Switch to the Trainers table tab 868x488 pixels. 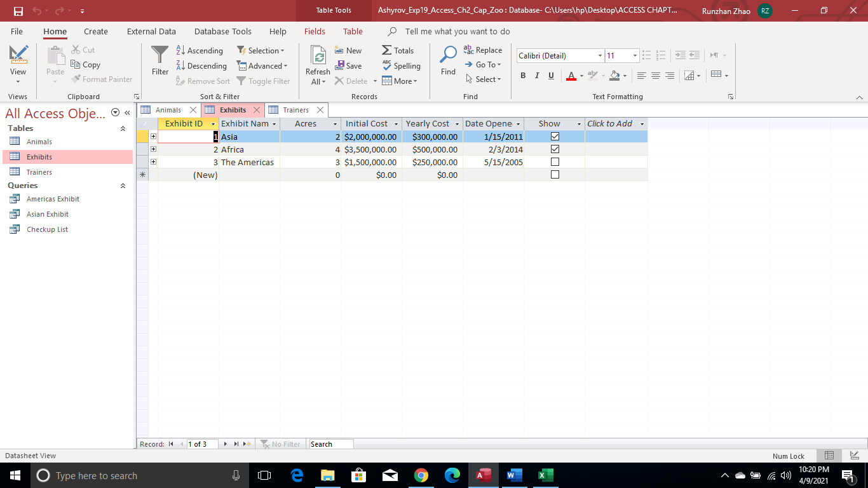[295, 110]
